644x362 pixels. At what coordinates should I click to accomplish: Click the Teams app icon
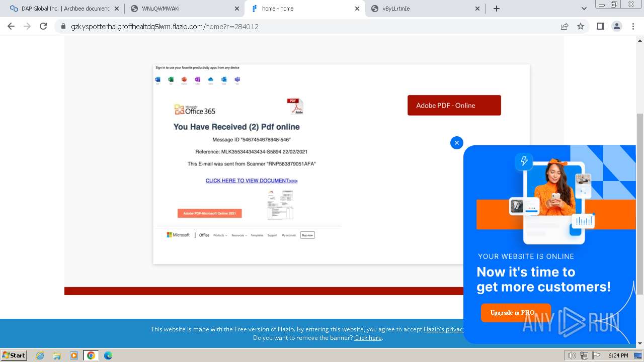(x=237, y=80)
